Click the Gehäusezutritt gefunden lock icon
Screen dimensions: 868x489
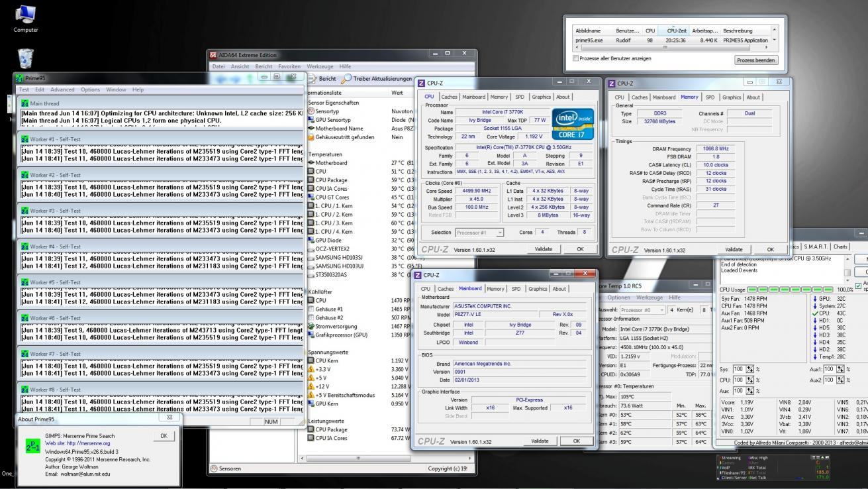click(312, 137)
